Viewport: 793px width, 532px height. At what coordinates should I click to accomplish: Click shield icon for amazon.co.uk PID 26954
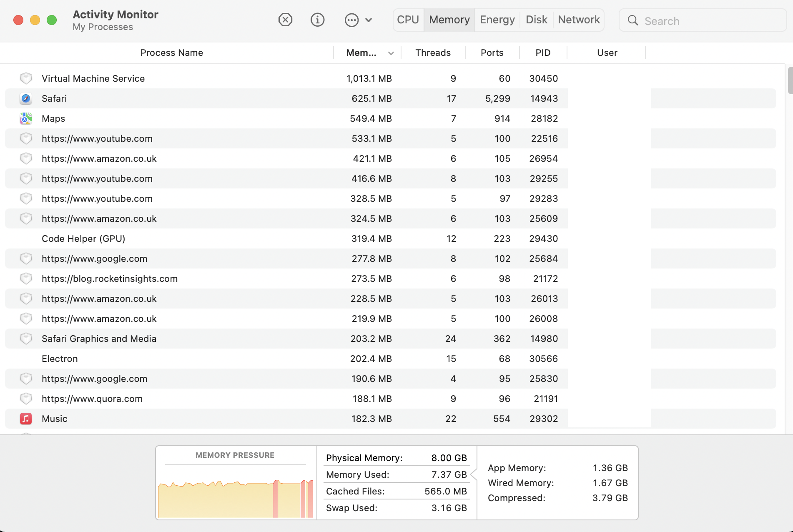tap(26, 158)
